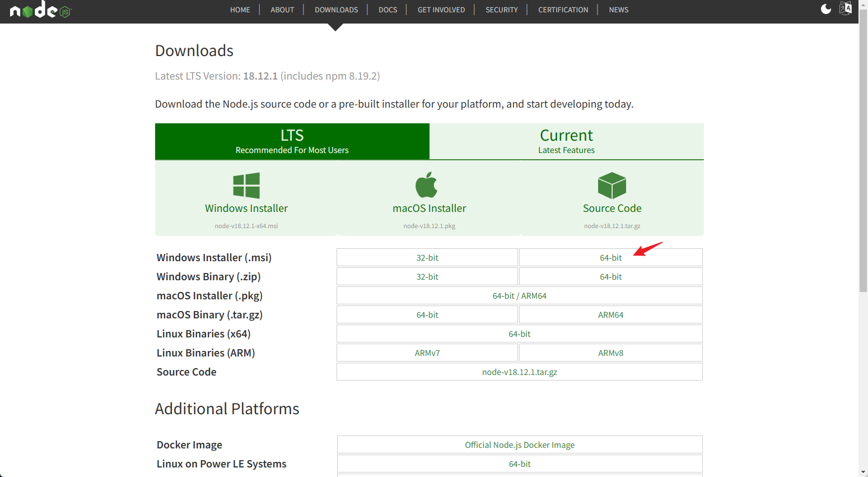
Task: Open the GET INVOLVED menu item
Action: point(441,10)
